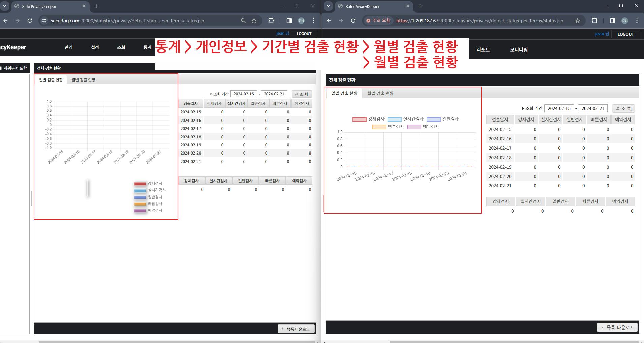The height and width of the screenshot is (343, 644).
Task: Click end date 2024-02-21 field in left window
Action: (x=274, y=94)
